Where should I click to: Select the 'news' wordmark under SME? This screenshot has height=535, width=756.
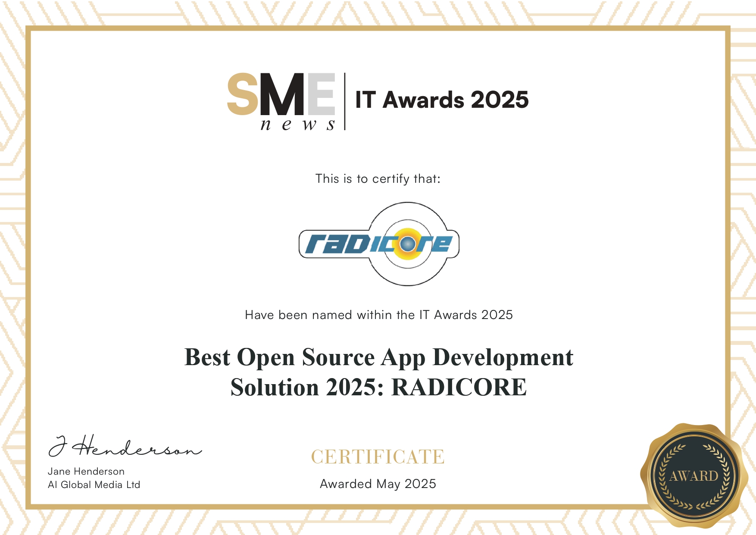point(298,125)
